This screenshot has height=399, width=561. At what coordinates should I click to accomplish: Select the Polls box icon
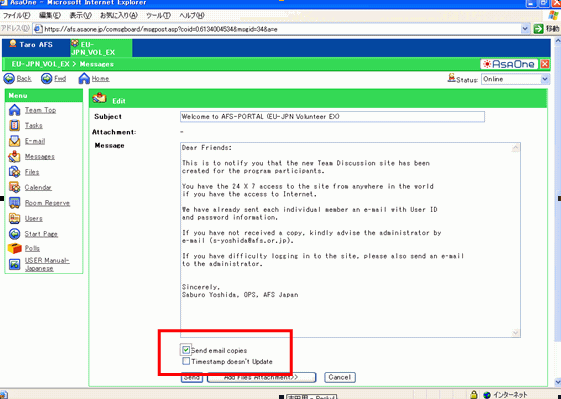point(14,248)
